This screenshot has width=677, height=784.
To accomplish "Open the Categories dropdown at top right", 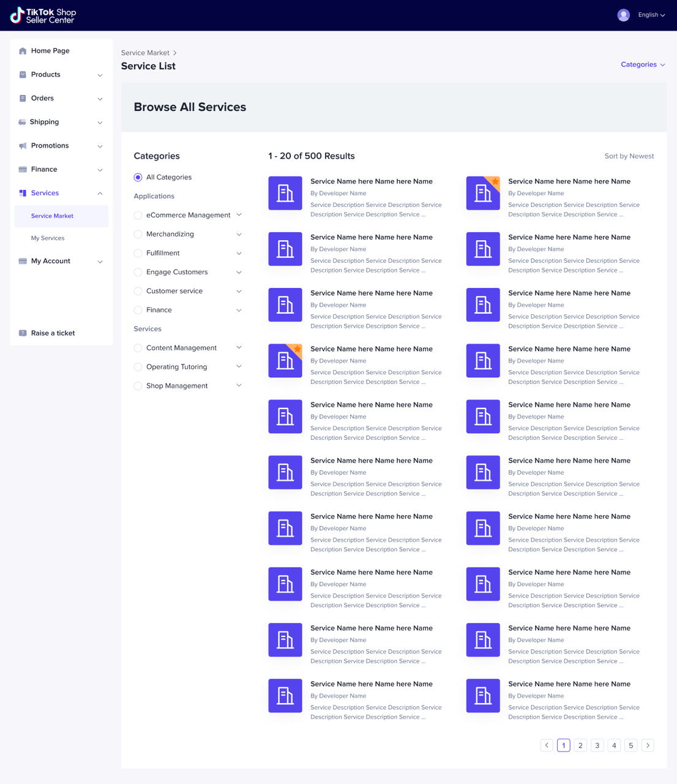I will tap(642, 64).
